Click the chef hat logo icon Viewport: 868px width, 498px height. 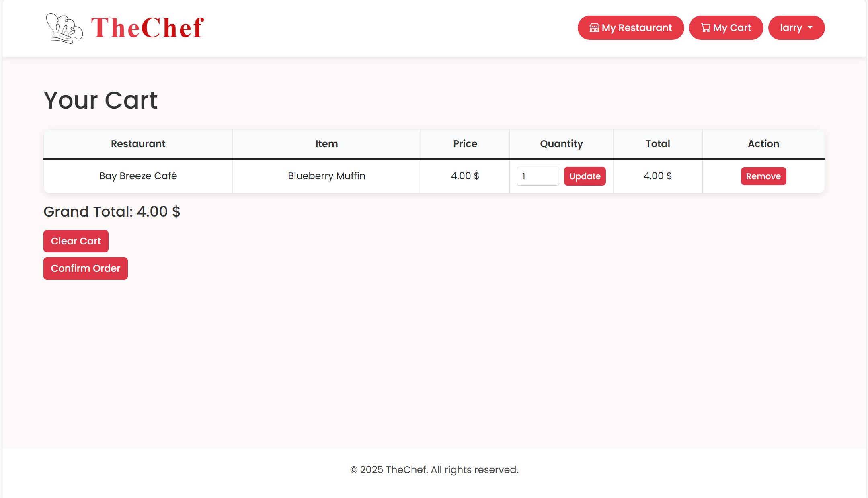pyautogui.click(x=64, y=28)
